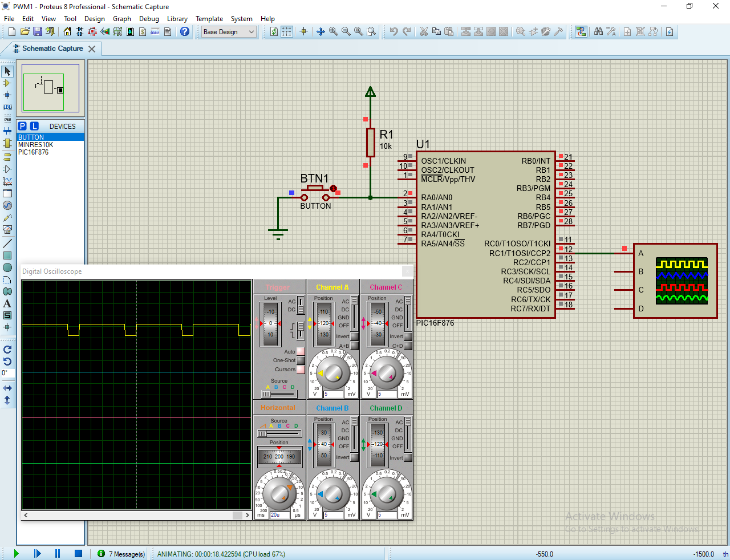Open the Debug menu
The height and width of the screenshot is (560, 730).
149,19
